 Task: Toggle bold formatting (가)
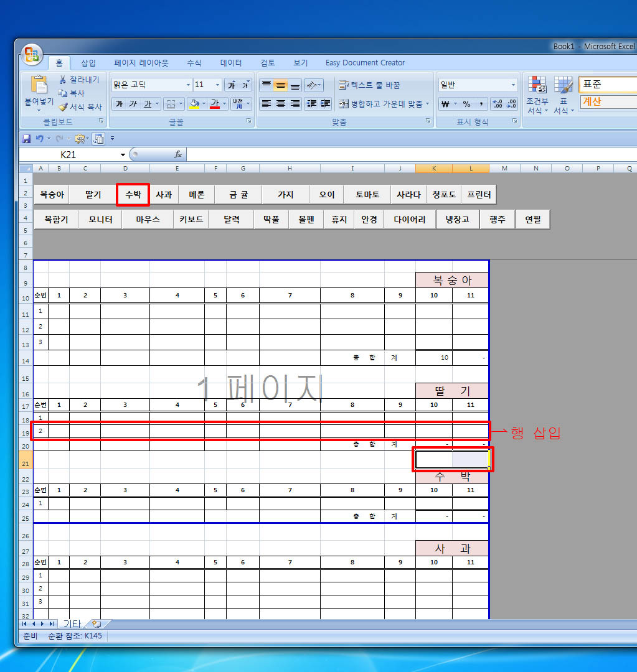click(x=119, y=104)
